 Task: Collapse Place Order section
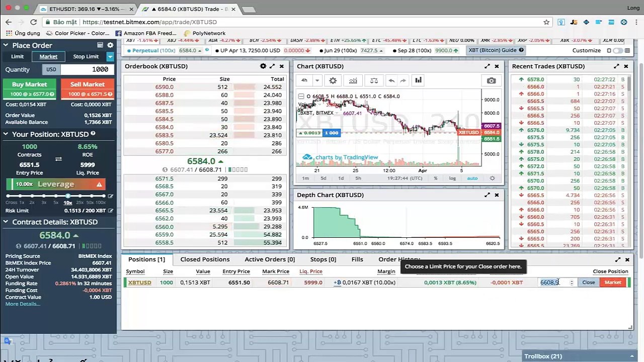click(6, 45)
